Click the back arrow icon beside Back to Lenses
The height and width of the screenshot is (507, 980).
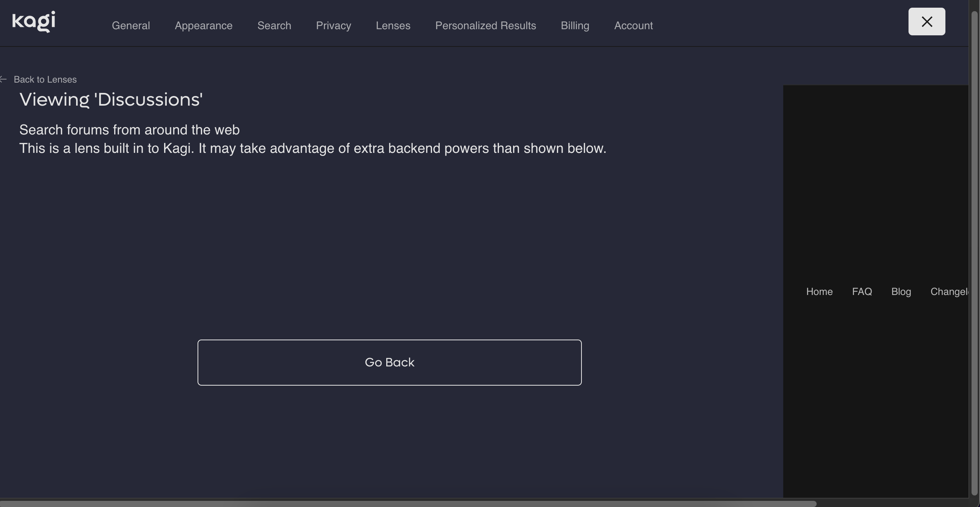click(3, 80)
